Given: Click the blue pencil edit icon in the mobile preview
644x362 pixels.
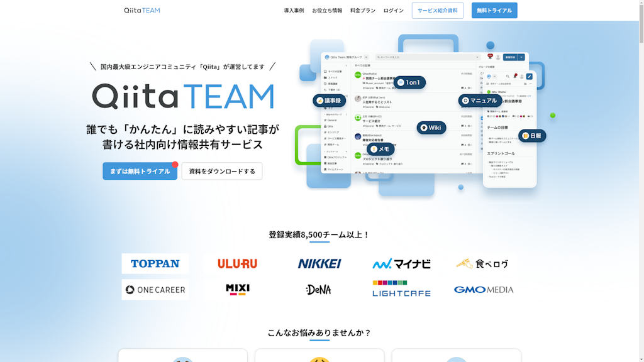Looking at the screenshot, I should click(530, 77).
